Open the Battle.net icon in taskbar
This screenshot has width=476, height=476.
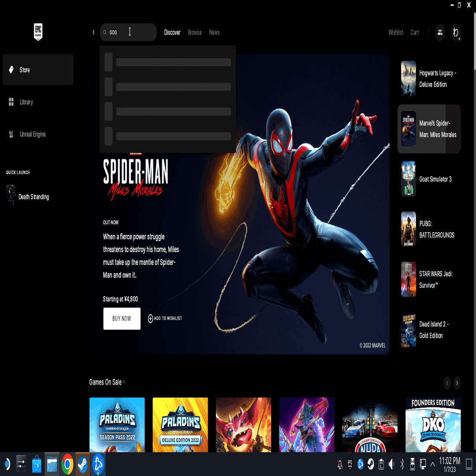click(98, 464)
